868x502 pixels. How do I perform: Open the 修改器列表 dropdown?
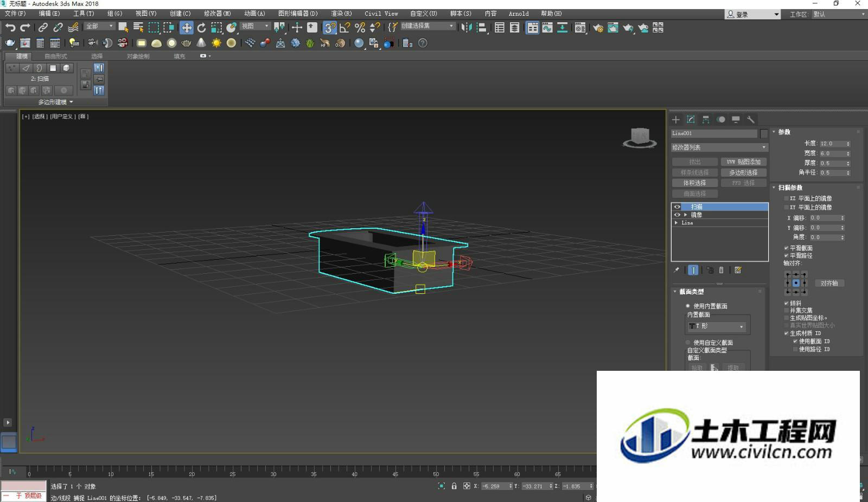(719, 147)
